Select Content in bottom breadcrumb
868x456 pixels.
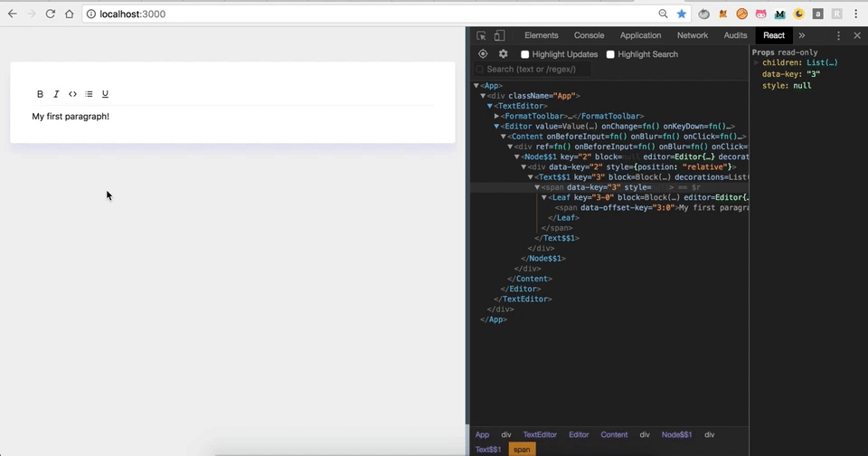coord(614,435)
